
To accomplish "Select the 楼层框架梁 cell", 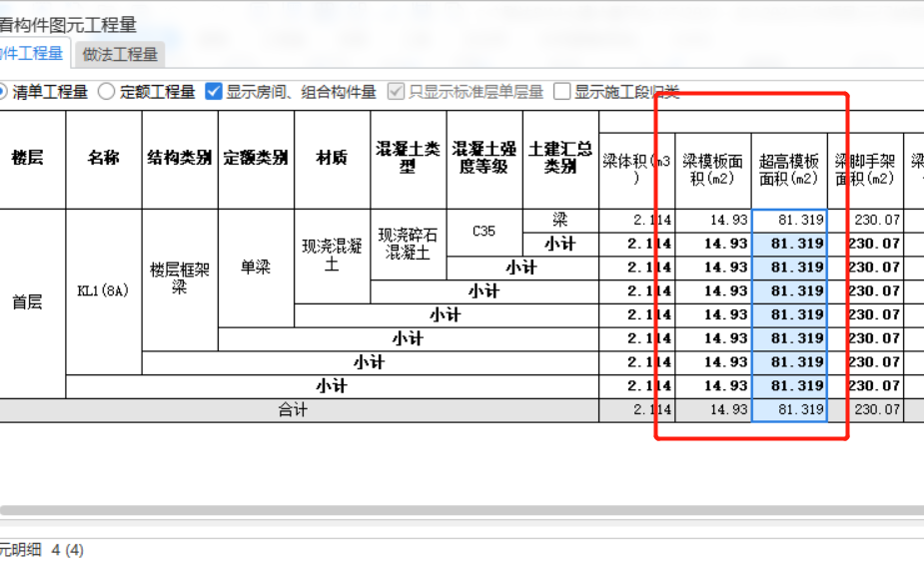I will pyautogui.click(x=180, y=280).
